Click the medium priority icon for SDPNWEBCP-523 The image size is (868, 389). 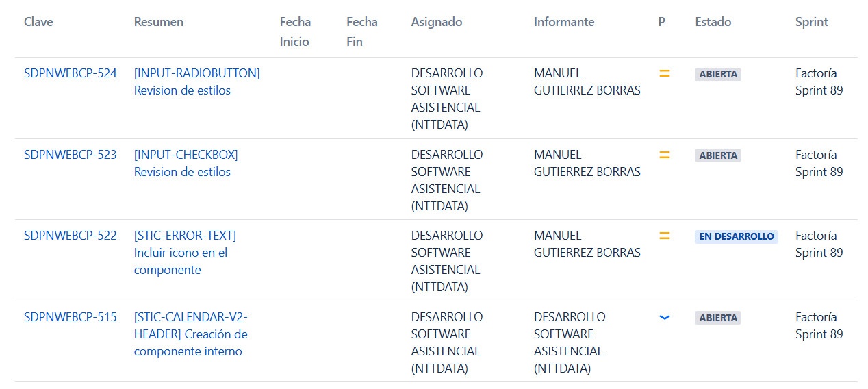pos(664,155)
